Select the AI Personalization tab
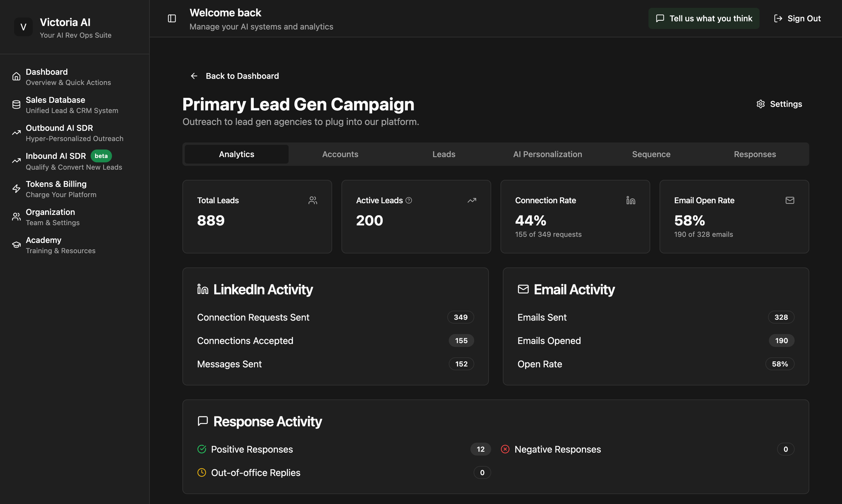The height and width of the screenshot is (504, 842). pos(547,154)
